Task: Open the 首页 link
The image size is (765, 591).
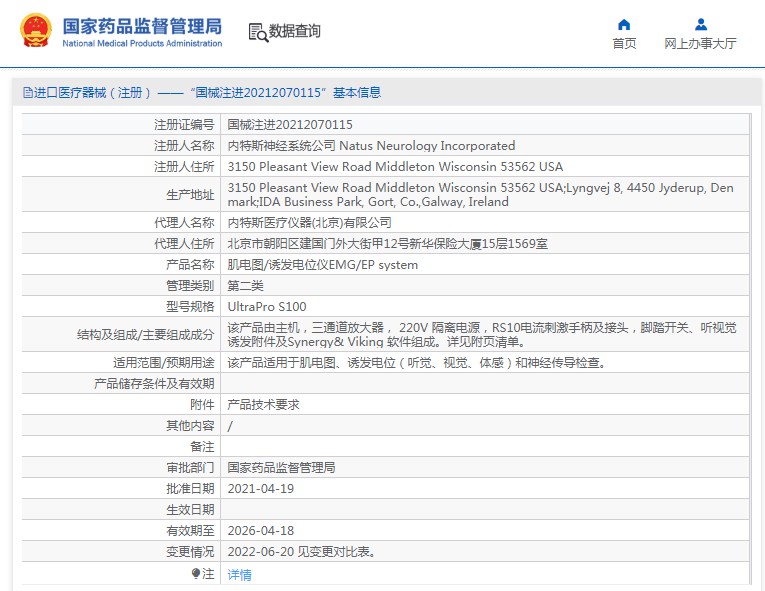Action: (x=624, y=43)
